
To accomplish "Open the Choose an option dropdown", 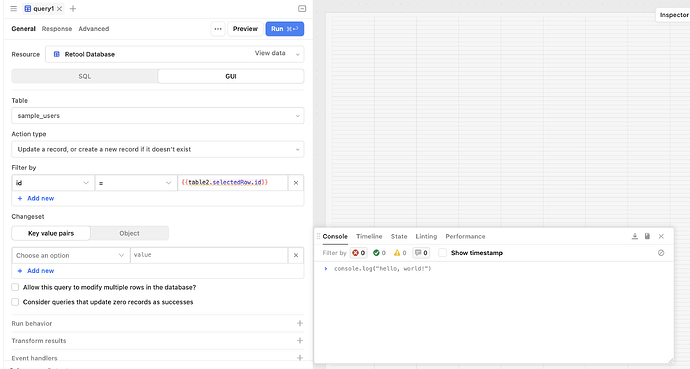I will pos(70,255).
